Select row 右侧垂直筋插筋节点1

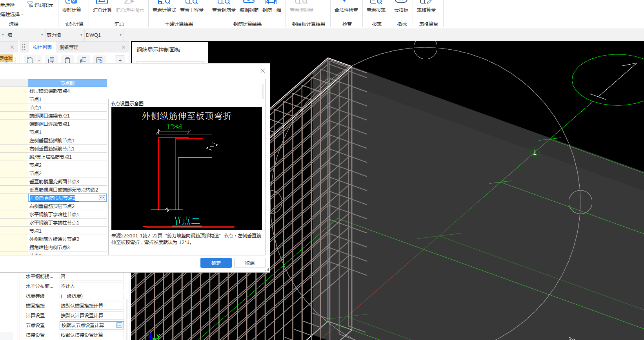[x=67, y=148]
